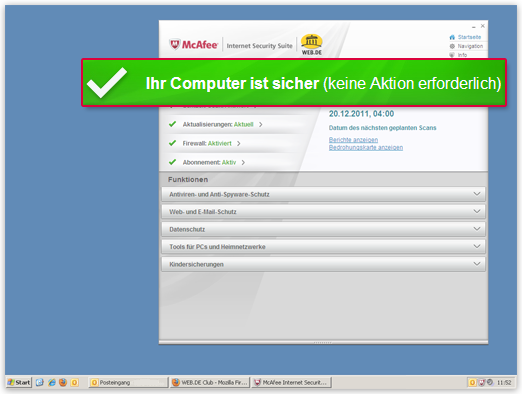Click the WEB.DE gate logo

[312, 44]
